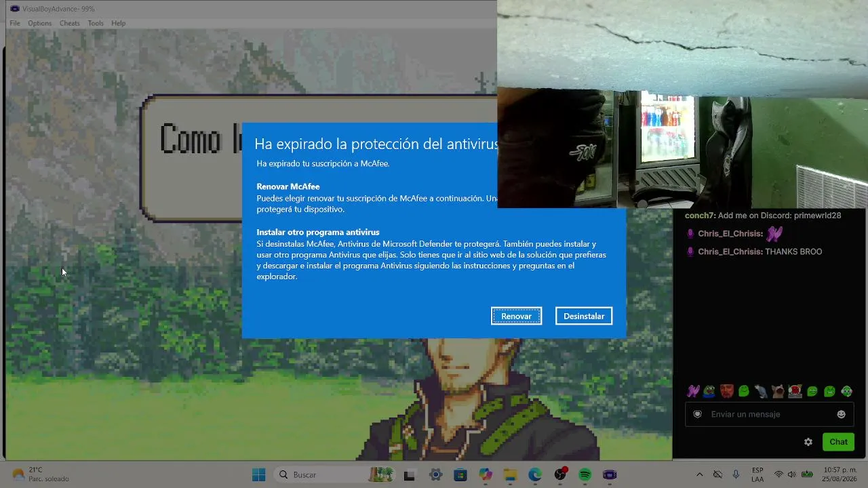Screen dimensions: 868x488
Task: Click the volume speaker tray icon
Action: coord(791,474)
